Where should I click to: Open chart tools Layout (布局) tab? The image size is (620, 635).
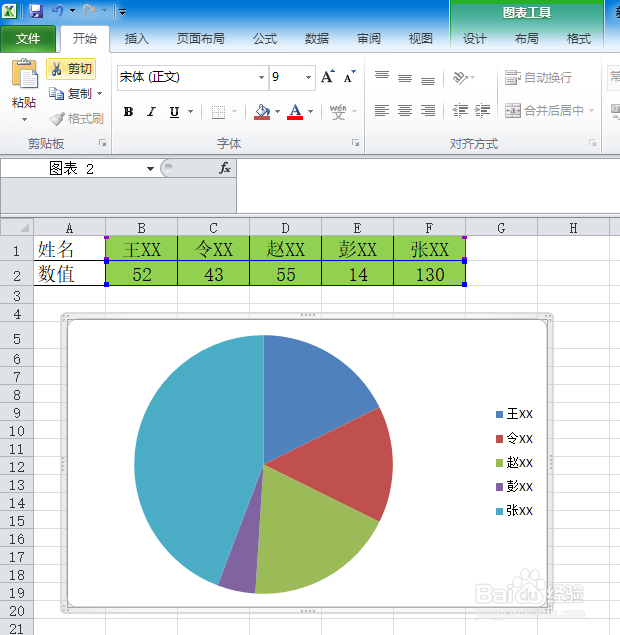[526, 39]
